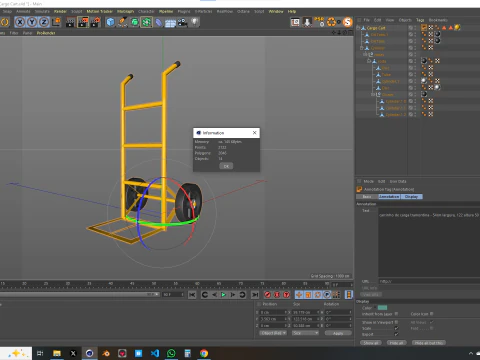The width and height of the screenshot is (480, 360).
Task: Toggle Position keyframe recording
Action: [299, 295]
